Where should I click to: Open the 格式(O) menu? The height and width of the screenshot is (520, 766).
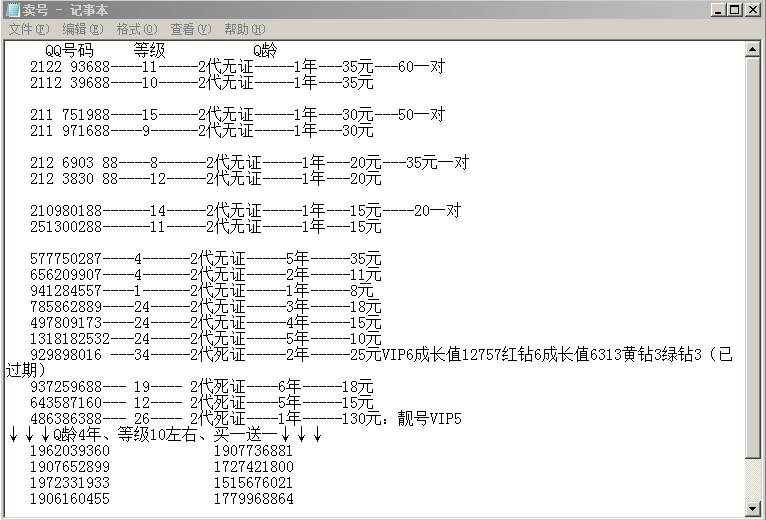coord(137,29)
